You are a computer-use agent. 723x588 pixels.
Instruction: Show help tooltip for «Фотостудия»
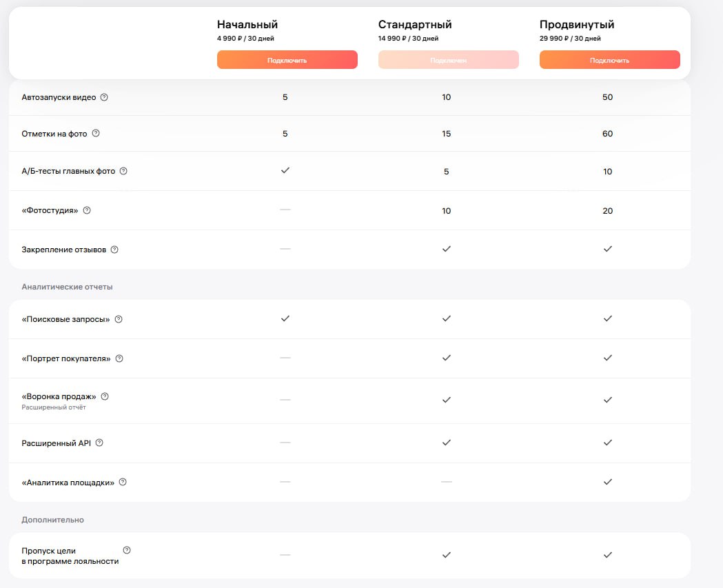[87, 210]
